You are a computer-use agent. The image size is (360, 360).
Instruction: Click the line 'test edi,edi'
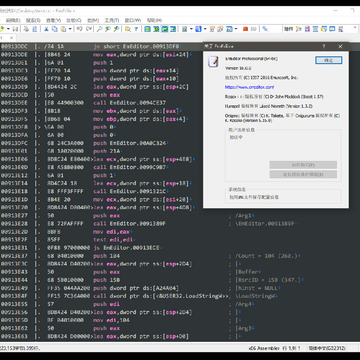pyautogui.click(x=113, y=240)
